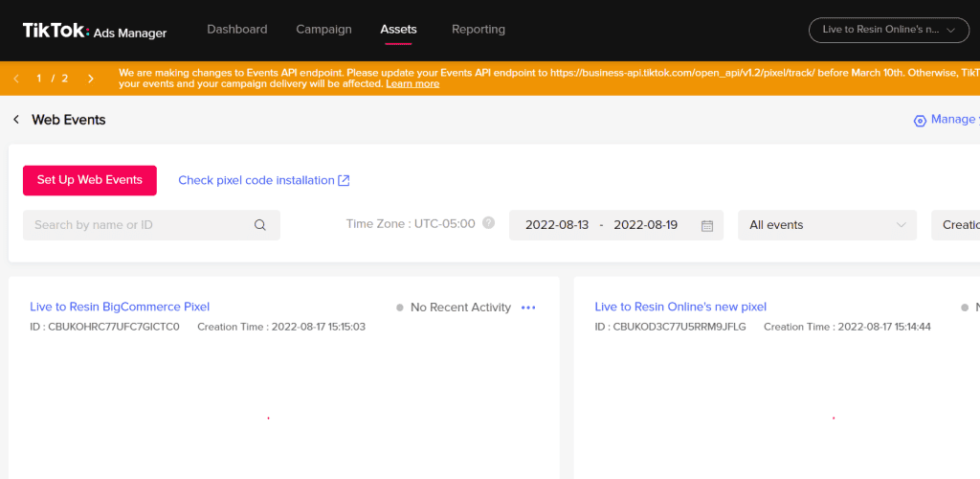This screenshot has width=980, height=479.
Task: Click the end date 2022-08-19
Action: pyautogui.click(x=646, y=225)
